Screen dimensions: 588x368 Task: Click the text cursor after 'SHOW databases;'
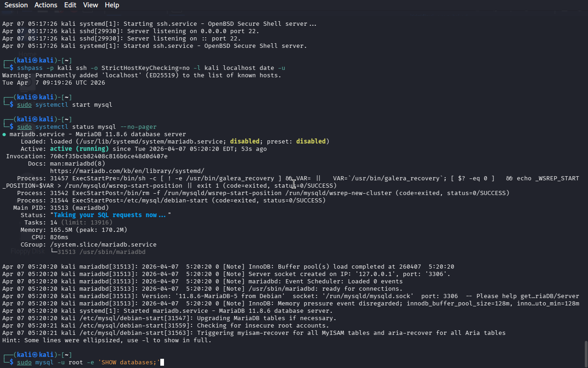[162, 362]
